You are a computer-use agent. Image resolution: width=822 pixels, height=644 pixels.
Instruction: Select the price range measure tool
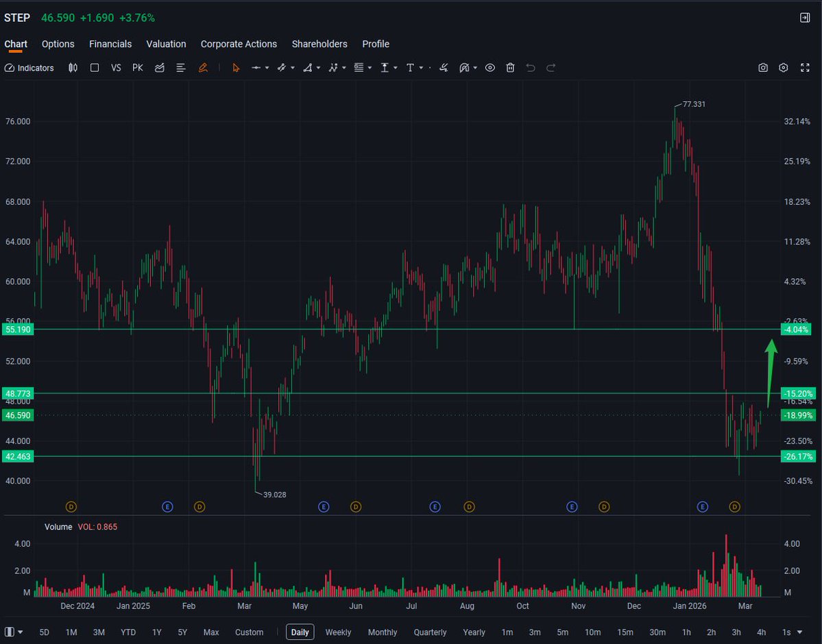point(385,68)
